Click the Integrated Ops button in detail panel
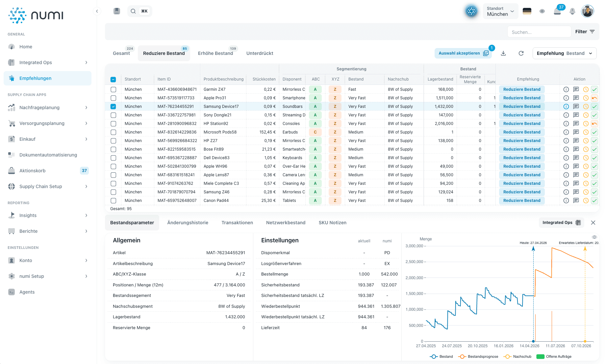605x364 pixels. point(561,223)
